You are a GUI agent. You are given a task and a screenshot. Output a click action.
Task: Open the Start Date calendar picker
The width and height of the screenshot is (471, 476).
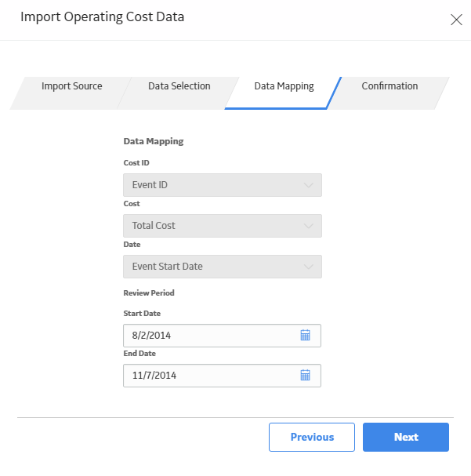pos(305,335)
